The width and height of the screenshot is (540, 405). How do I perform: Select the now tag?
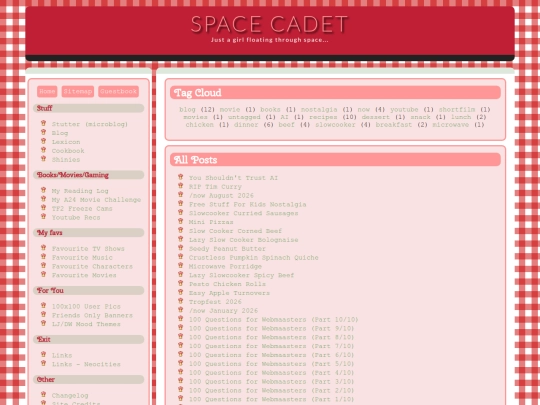click(364, 110)
